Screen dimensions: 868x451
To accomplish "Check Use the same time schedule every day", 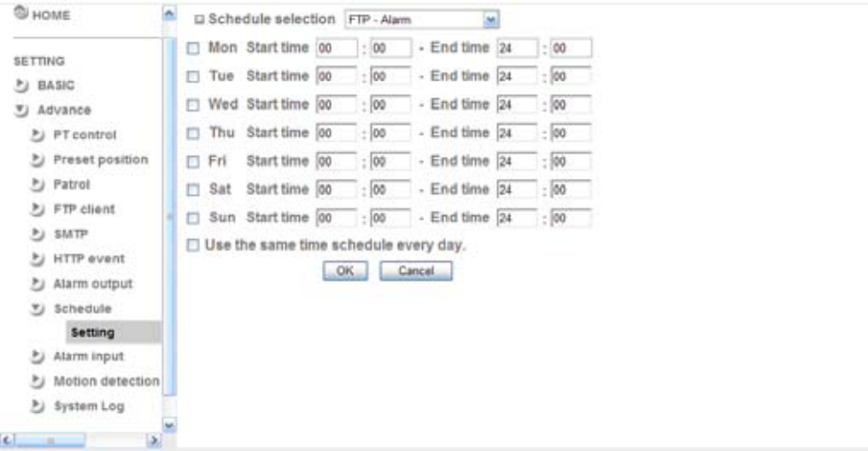I will click(x=192, y=245).
